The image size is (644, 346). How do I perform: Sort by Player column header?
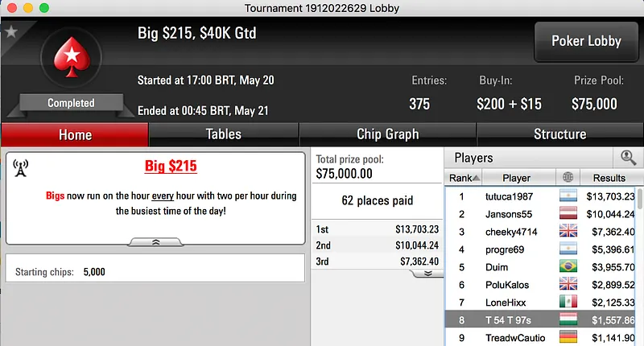(x=516, y=178)
